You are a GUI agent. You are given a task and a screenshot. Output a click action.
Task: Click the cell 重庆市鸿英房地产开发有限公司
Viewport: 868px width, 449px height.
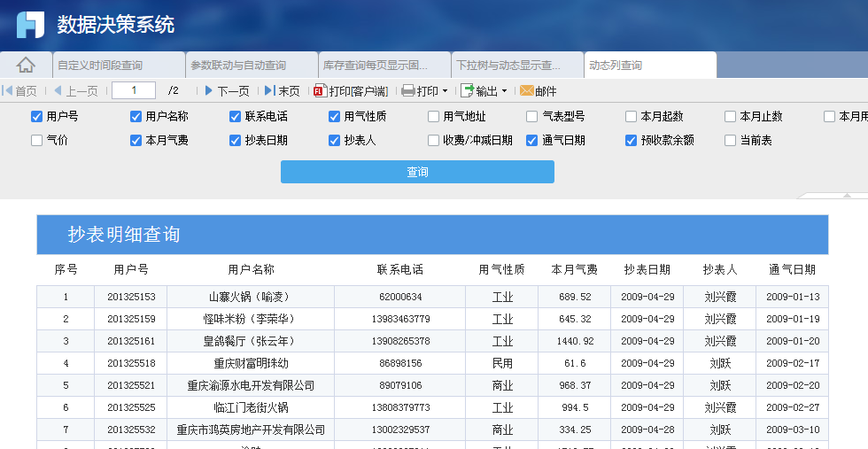pos(251,430)
